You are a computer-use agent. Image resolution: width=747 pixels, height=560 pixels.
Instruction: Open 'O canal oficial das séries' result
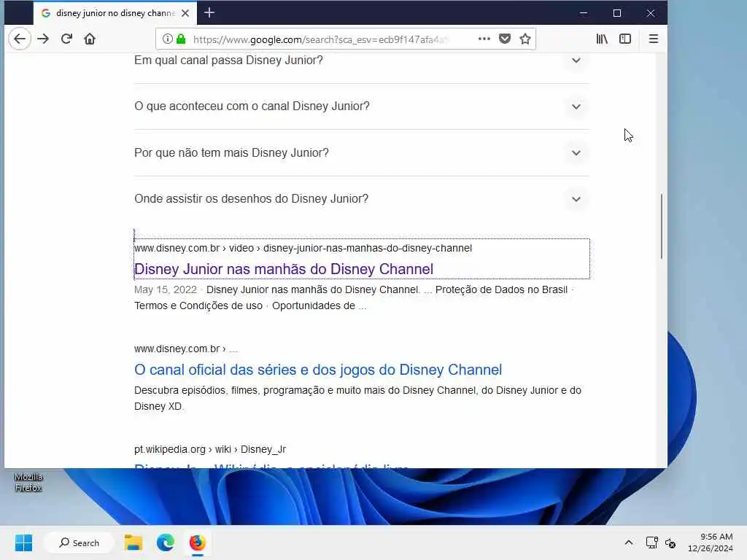pos(318,370)
